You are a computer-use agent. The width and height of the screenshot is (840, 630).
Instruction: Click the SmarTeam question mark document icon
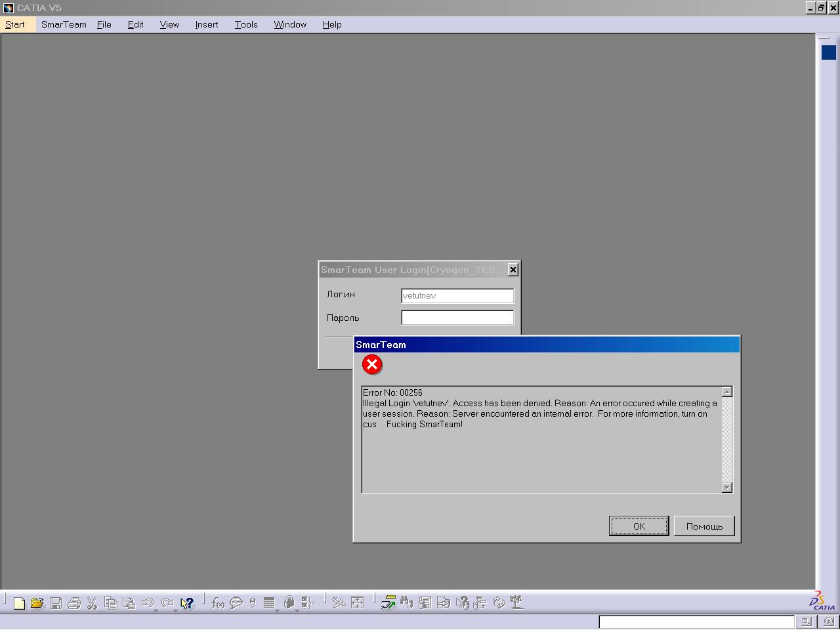pyautogui.click(x=462, y=602)
